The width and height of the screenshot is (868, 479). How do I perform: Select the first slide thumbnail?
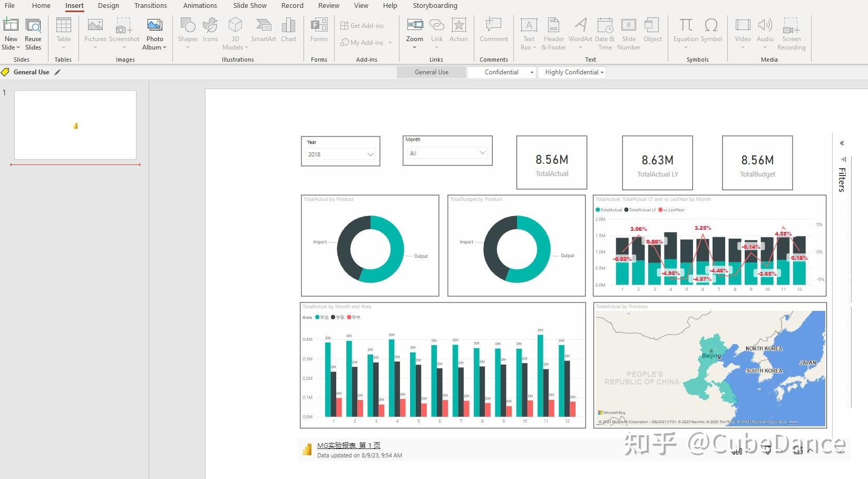pos(75,125)
